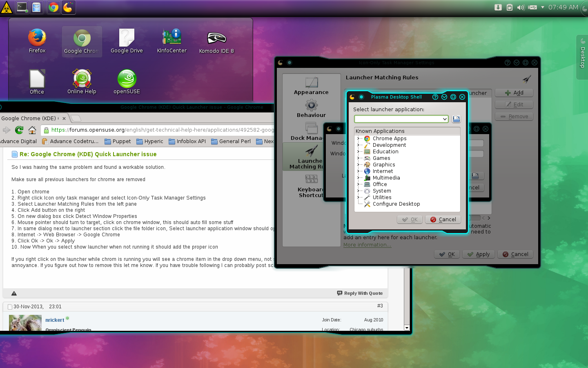Click Reply With Quote on the post

(360, 293)
